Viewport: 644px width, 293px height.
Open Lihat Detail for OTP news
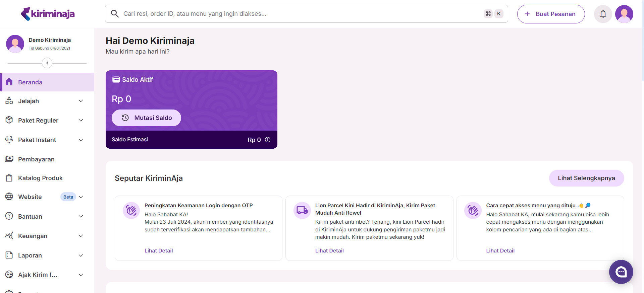(159, 250)
